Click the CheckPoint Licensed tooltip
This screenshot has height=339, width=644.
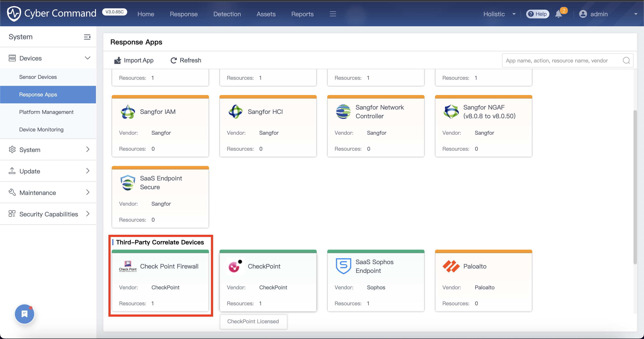click(253, 321)
